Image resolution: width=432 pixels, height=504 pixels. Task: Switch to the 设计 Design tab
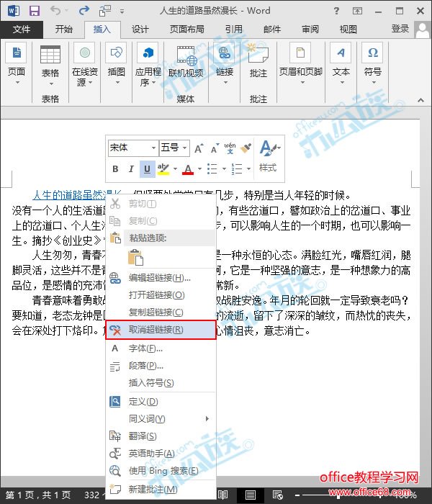pyautogui.click(x=140, y=30)
